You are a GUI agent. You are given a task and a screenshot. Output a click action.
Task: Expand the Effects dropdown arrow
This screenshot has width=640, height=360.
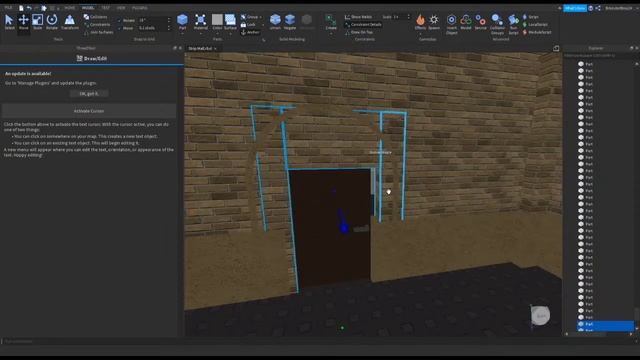click(x=420, y=33)
